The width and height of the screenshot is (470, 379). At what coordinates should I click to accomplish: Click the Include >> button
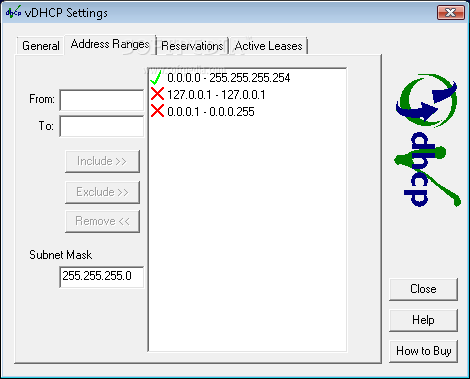coord(102,161)
